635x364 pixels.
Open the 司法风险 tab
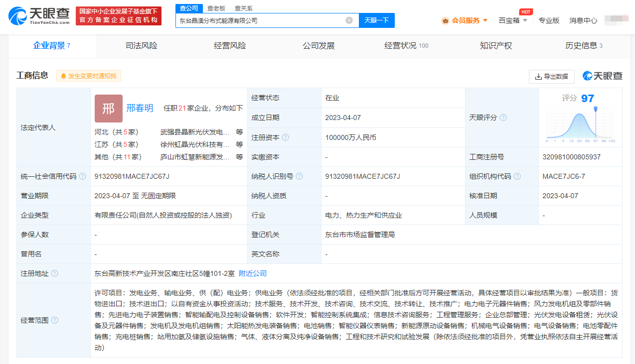[x=142, y=46]
